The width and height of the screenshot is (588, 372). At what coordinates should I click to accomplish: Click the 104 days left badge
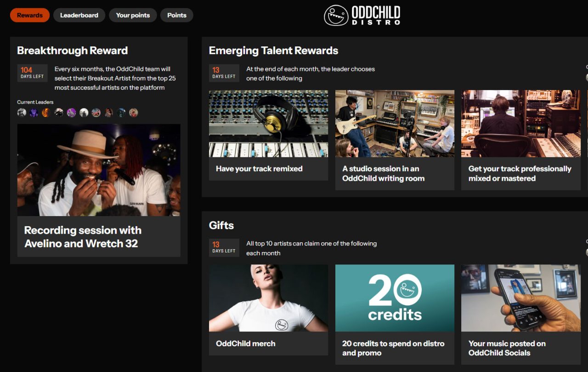pyautogui.click(x=32, y=73)
